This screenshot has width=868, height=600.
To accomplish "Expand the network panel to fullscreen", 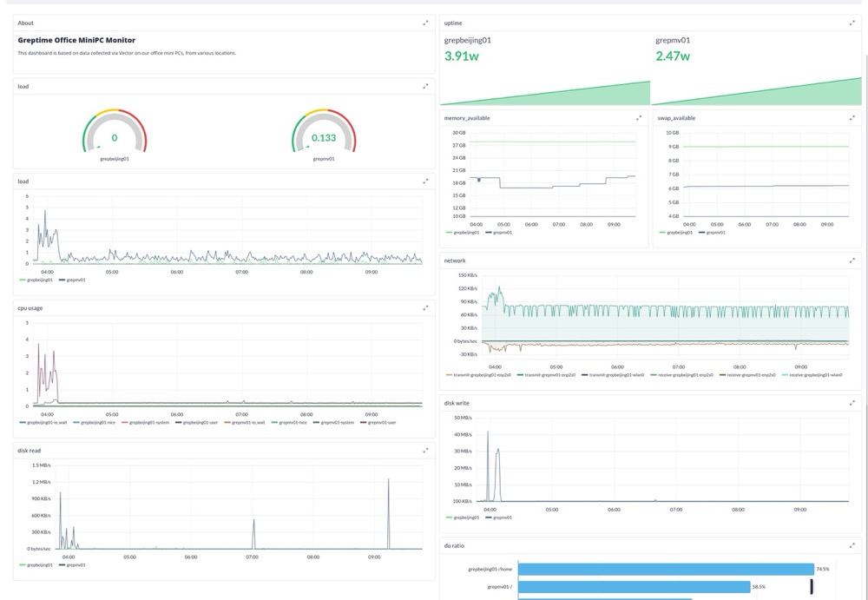I will tap(852, 260).
